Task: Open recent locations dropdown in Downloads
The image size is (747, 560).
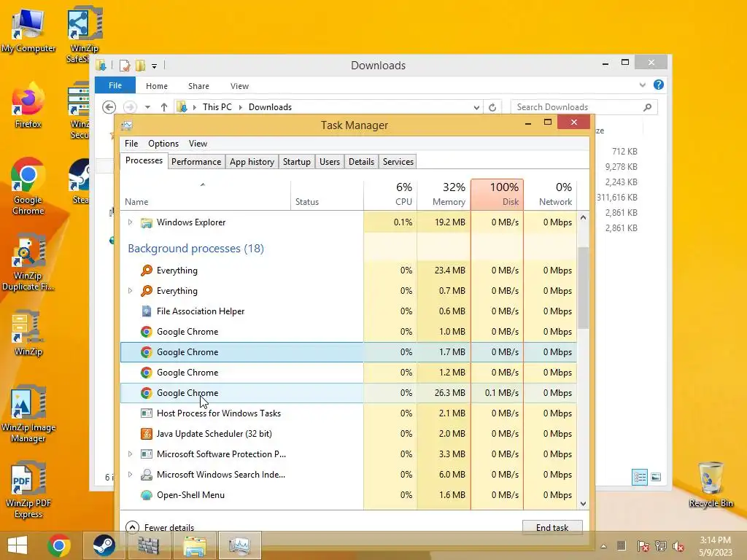Action: pyautogui.click(x=147, y=107)
